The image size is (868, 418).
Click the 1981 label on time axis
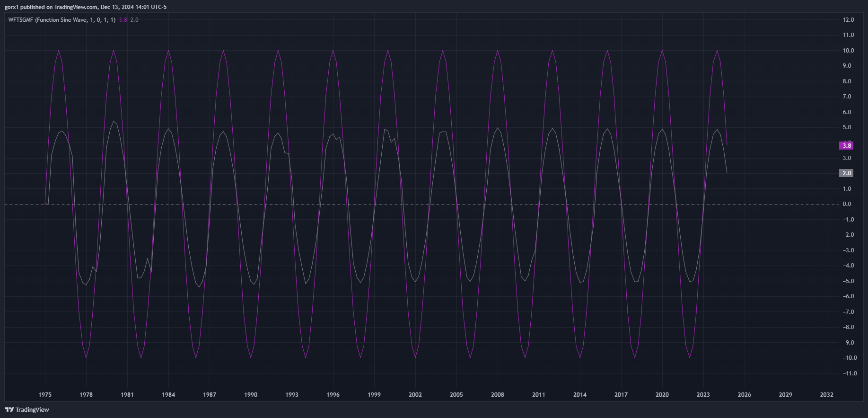pos(127,395)
